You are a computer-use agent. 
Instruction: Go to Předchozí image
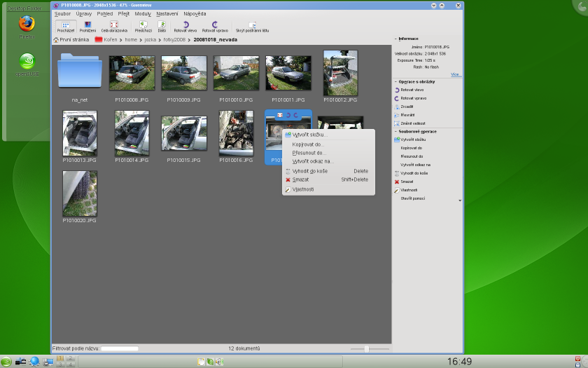[x=143, y=27]
